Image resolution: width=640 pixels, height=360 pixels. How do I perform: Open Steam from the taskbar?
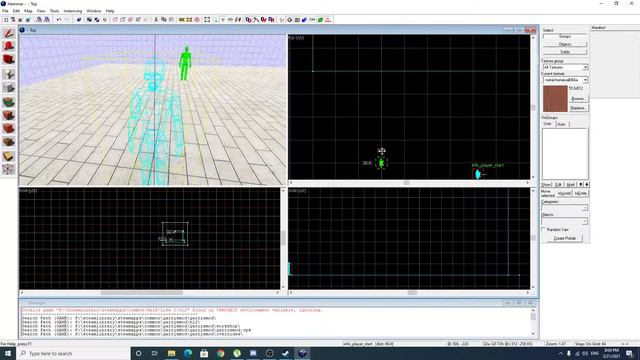point(286,353)
